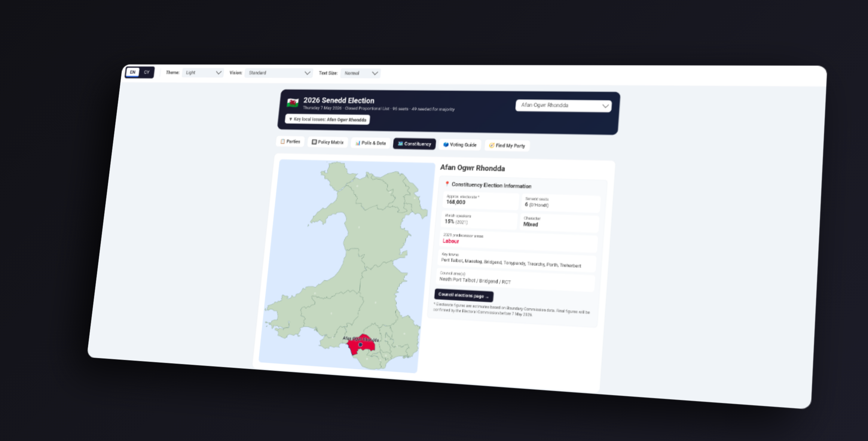Click the compass icon on Find My Party
This screenshot has width=868, height=441.
(x=492, y=145)
